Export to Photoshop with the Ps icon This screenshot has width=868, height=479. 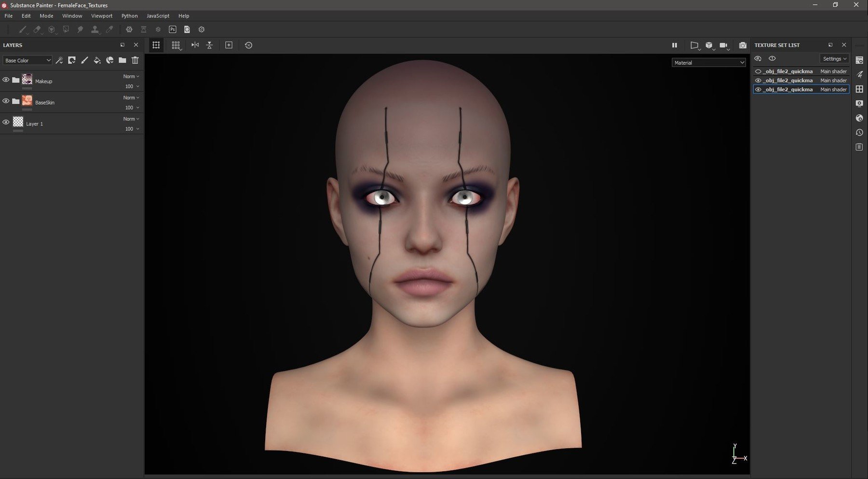point(173,29)
